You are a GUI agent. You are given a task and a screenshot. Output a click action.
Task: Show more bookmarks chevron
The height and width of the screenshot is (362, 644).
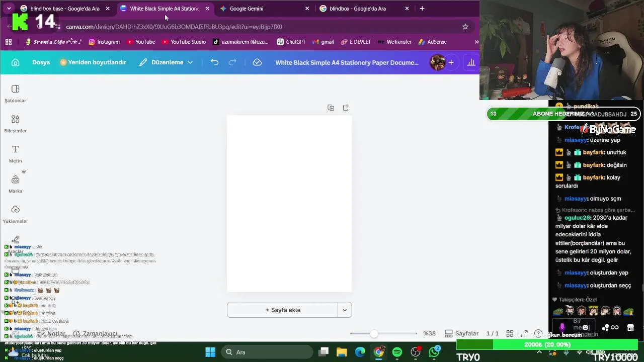pos(476,42)
